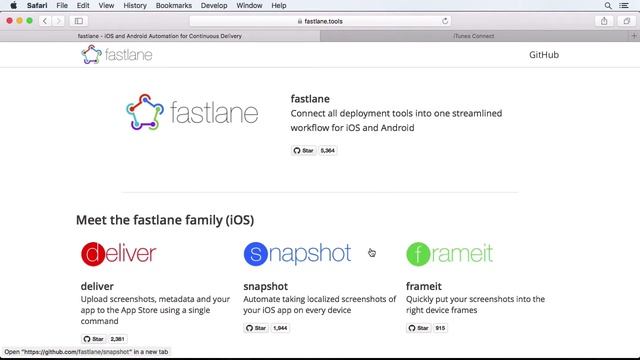Image resolution: width=640 pixels, height=360 pixels.
Task: Open the snapshot heading link
Action: 266,286
